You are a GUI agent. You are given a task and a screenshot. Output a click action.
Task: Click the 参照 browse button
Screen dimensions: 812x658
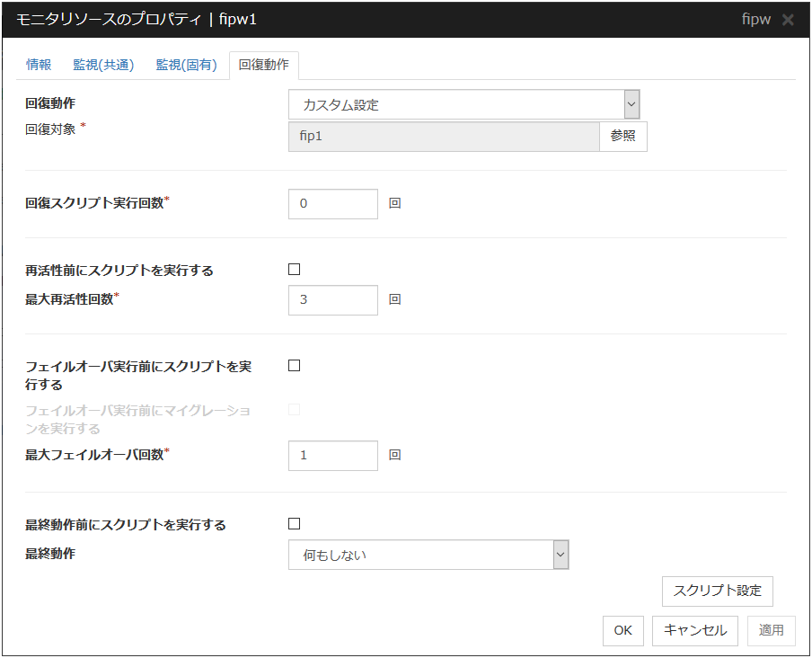click(x=622, y=136)
